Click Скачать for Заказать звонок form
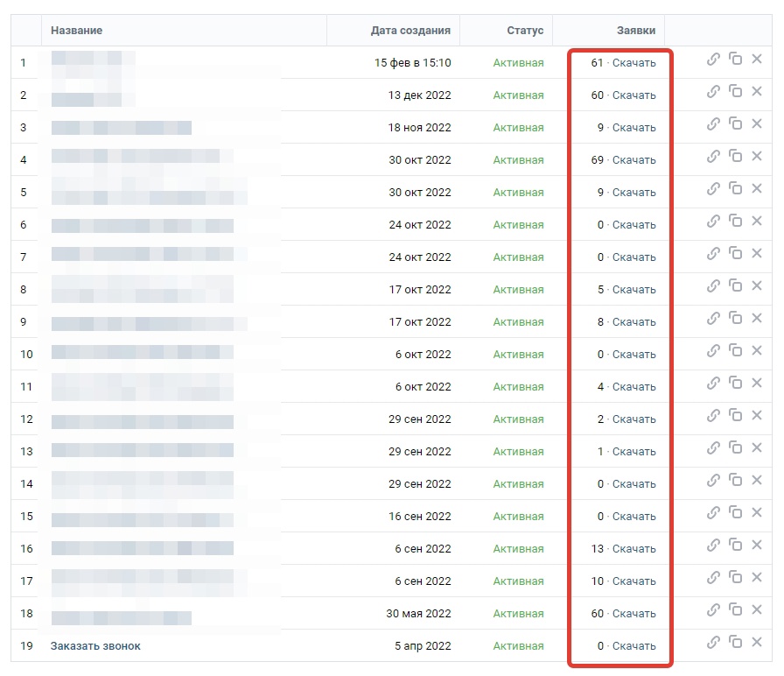Viewport: 784px width, 676px height. point(634,646)
